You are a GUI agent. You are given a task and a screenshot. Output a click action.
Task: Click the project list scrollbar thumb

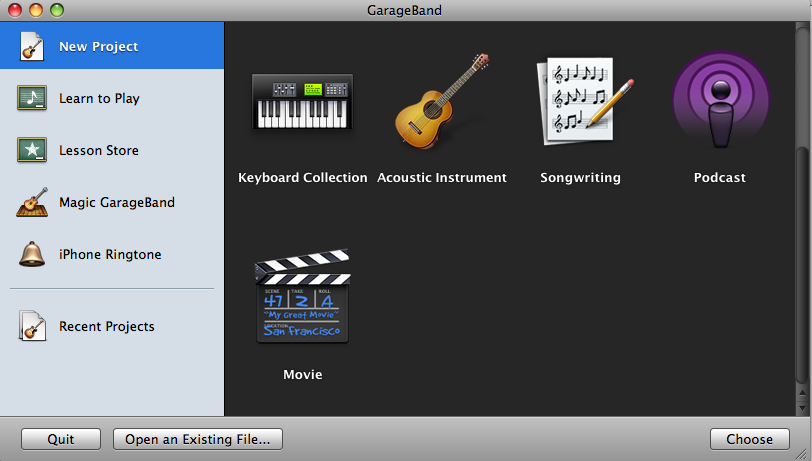coord(802,264)
